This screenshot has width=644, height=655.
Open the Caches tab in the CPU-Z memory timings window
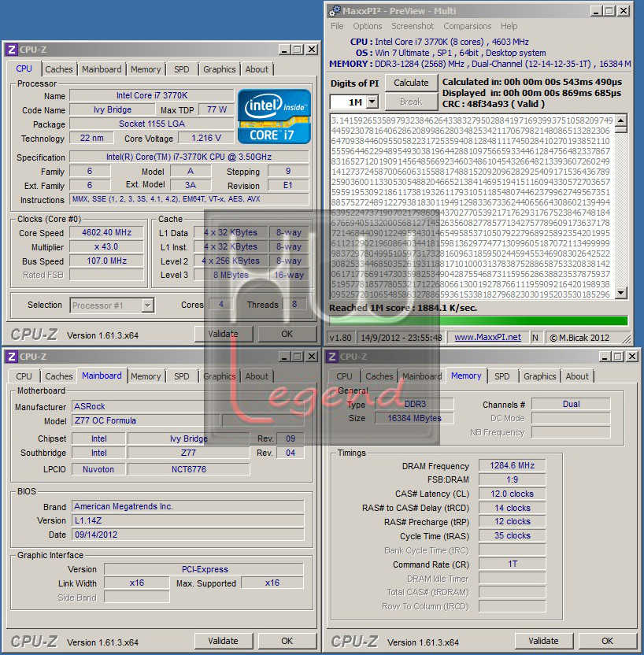pyautogui.click(x=379, y=376)
